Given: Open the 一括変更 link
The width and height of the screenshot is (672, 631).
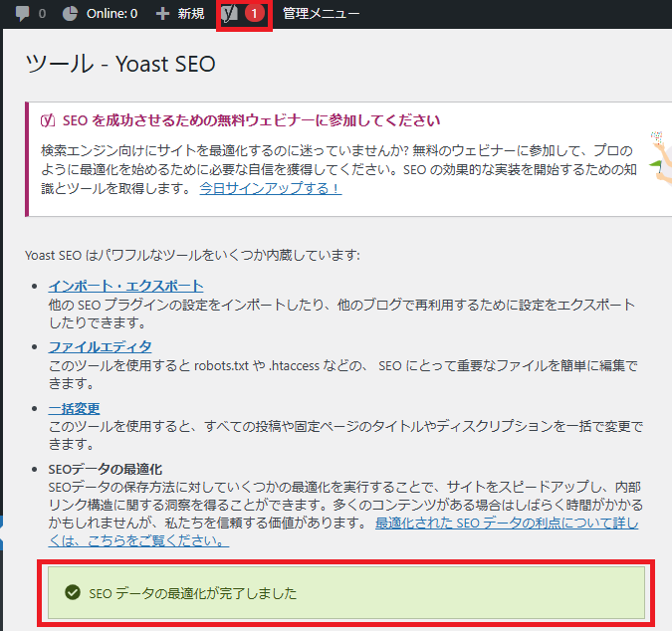Looking at the screenshot, I should pos(74,408).
